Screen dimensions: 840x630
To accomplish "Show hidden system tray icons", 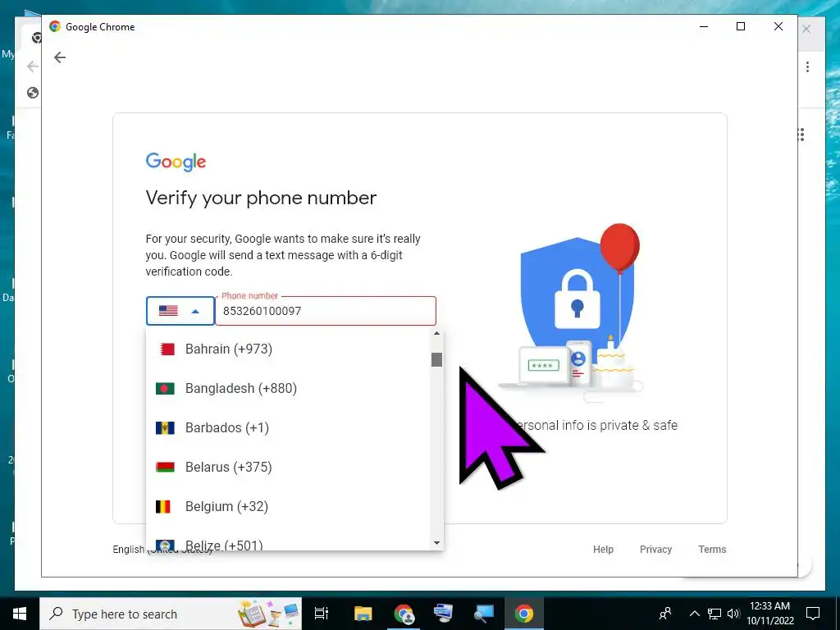I will coord(694,614).
